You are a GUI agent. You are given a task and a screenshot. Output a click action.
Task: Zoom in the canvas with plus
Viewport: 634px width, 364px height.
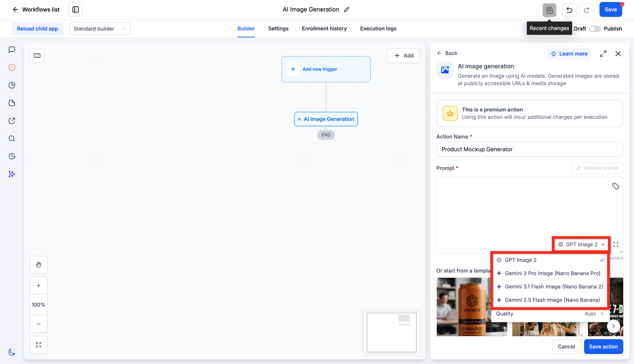tap(39, 285)
